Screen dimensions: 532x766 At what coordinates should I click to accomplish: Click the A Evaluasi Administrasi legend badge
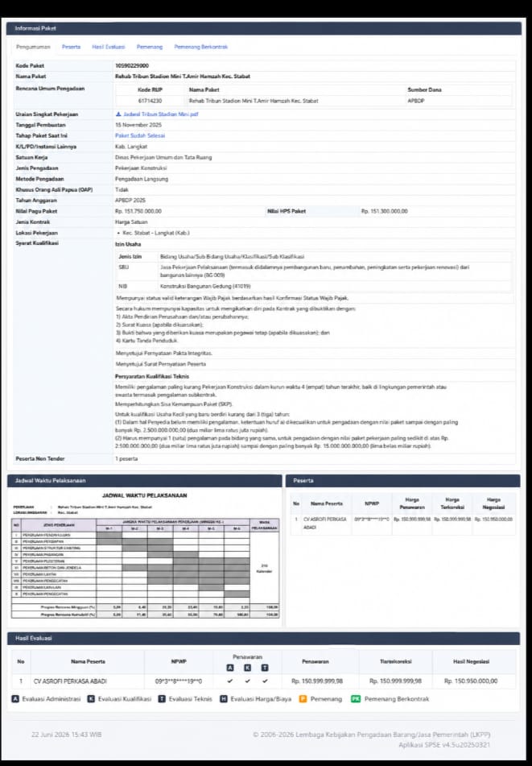15,699
